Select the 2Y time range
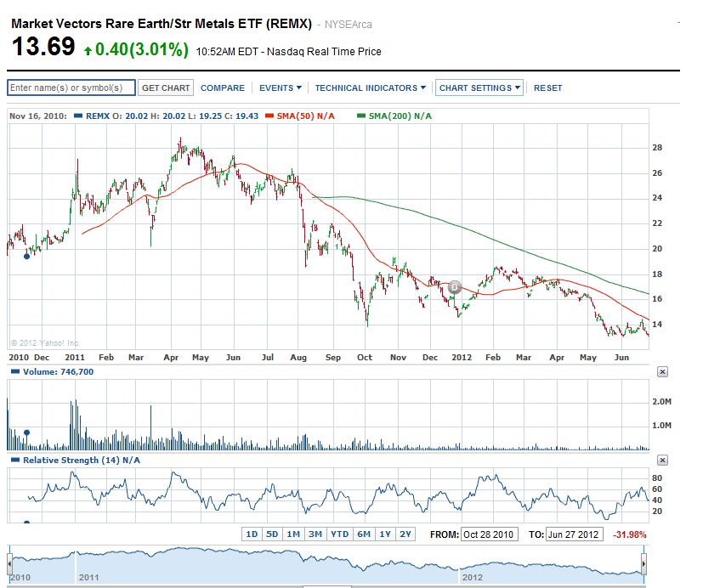This screenshot has width=703, height=588. coord(405,534)
